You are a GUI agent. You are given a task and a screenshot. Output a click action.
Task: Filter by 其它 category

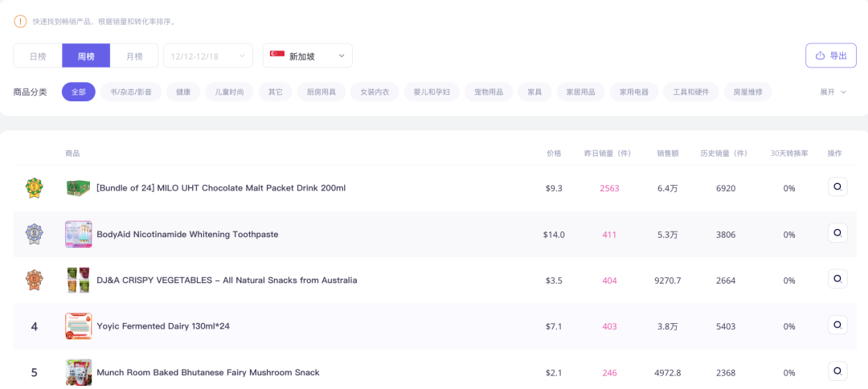tap(275, 92)
